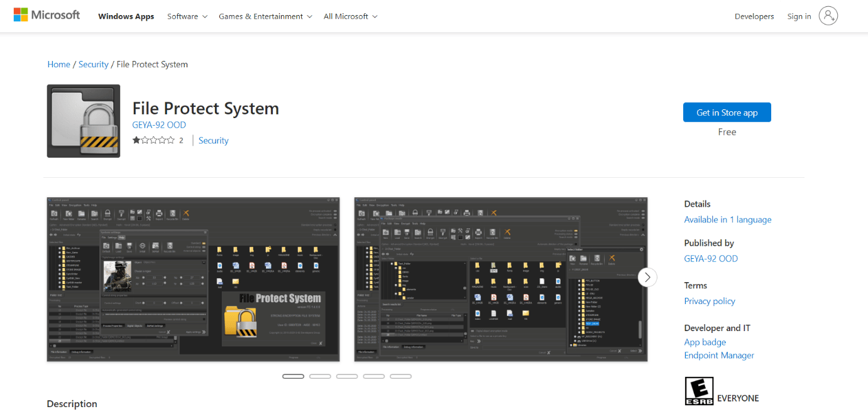868x414 pixels.
Task: Select the first carousel page indicator
Action: click(x=293, y=376)
